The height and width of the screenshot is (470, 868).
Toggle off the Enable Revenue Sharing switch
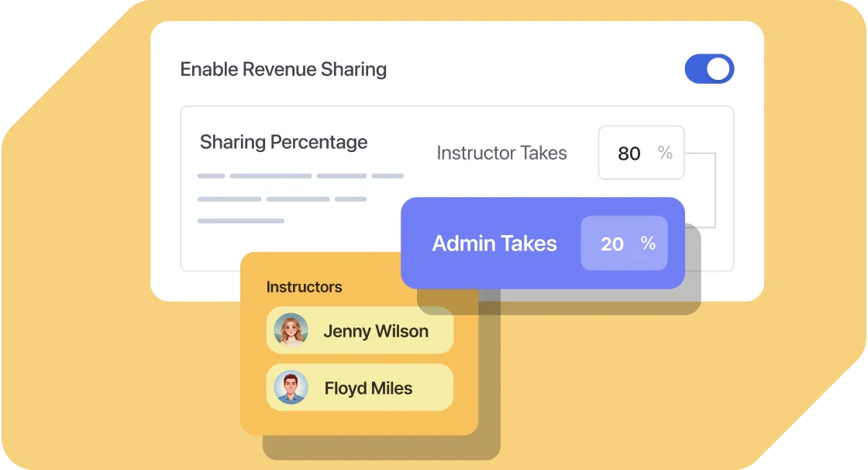[709, 69]
